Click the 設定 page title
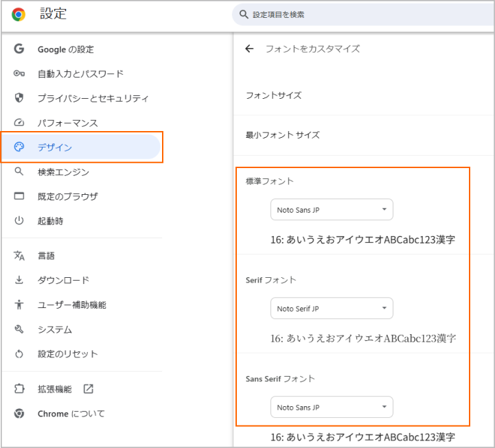 click(53, 14)
